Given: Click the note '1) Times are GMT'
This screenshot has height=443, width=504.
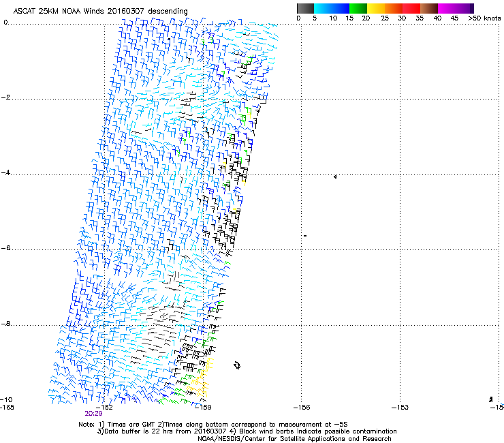Looking at the screenshot, I should click(126, 425).
